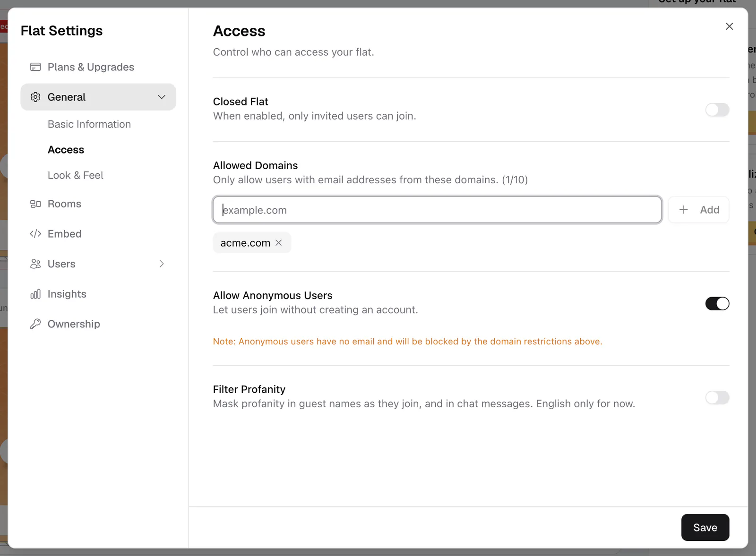
Task: Click the orange anonymous users note
Action: click(x=408, y=342)
